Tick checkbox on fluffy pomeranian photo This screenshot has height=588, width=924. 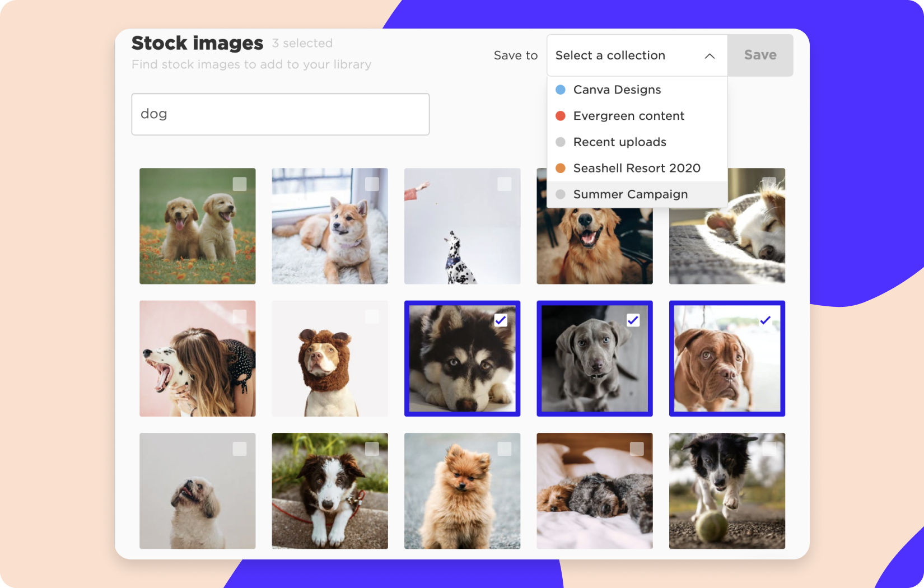pos(505,449)
